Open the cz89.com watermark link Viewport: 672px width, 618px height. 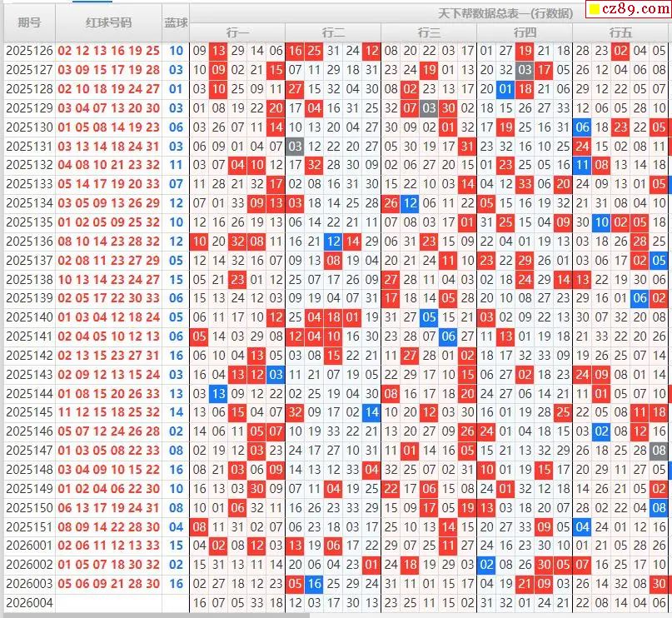click(x=635, y=8)
